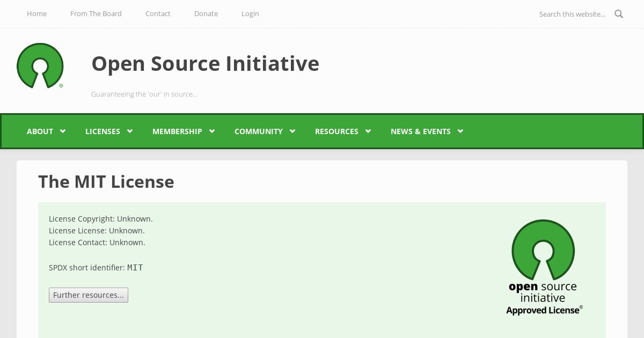Open the Community menu
This screenshot has height=338, width=644.
pos(258,131)
